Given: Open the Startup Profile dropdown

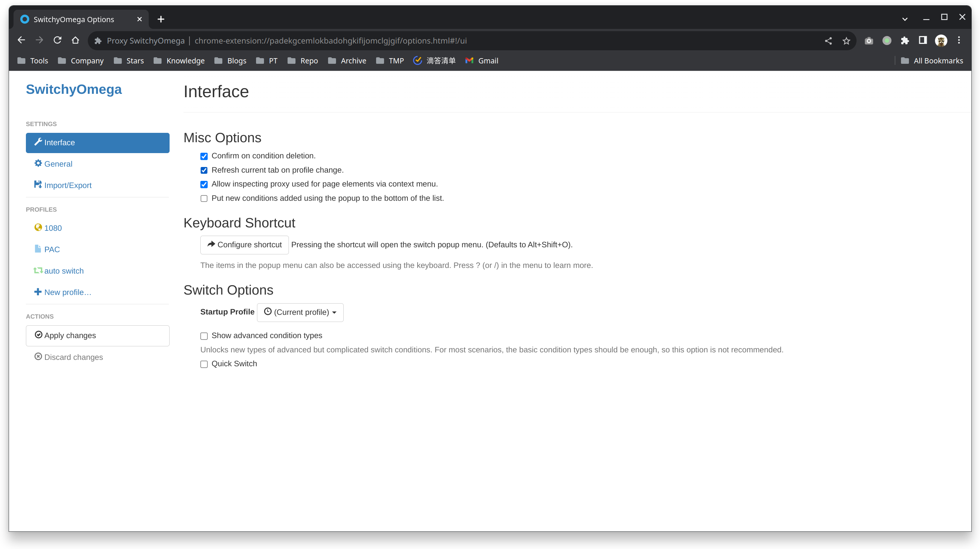Looking at the screenshot, I should [x=300, y=312].
